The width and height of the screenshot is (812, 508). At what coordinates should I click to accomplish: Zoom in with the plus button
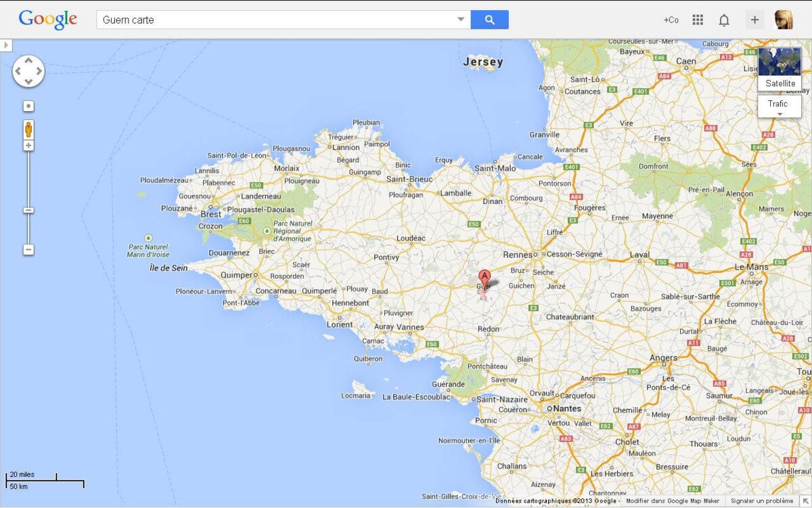28,146
